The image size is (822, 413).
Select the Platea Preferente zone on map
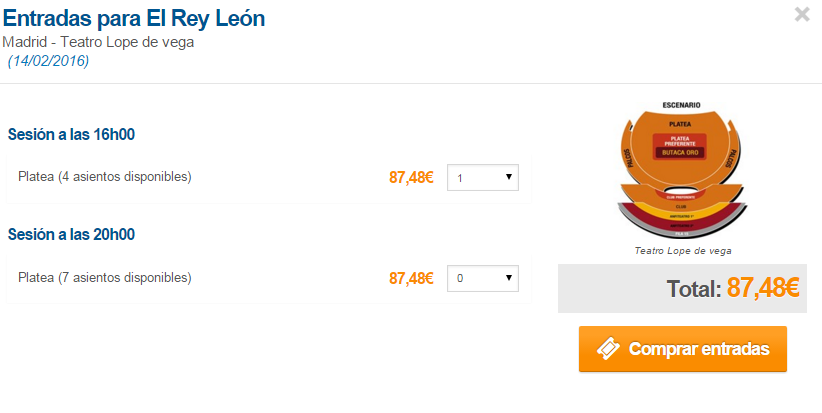680,139
